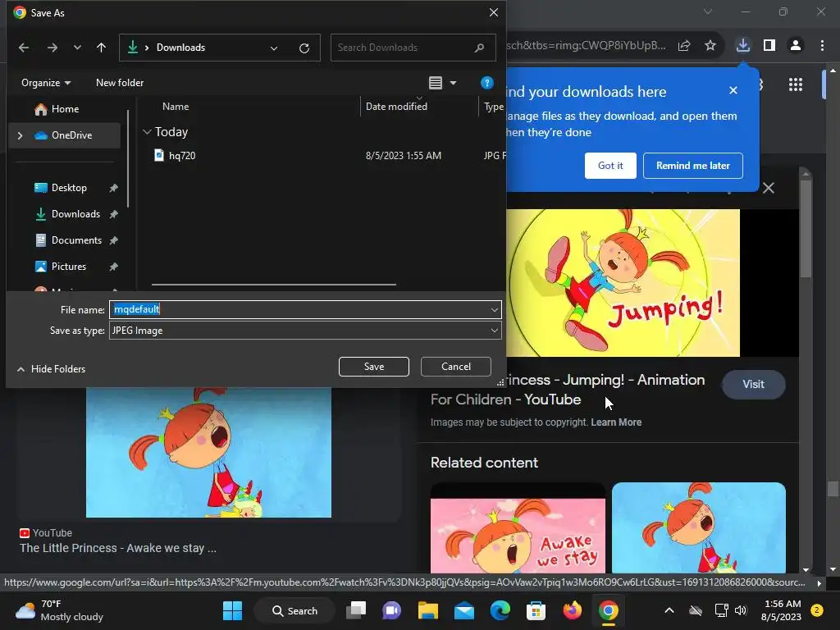Go forward in Save As dialog
Viewport: 840px width, 630px height.
coord(52,48)
